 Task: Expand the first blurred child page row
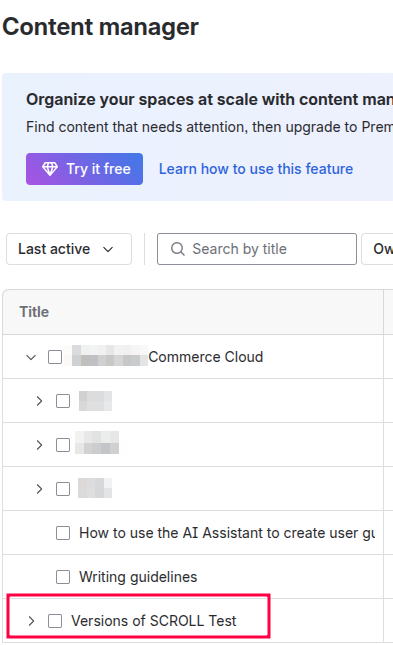click(39, 401)
